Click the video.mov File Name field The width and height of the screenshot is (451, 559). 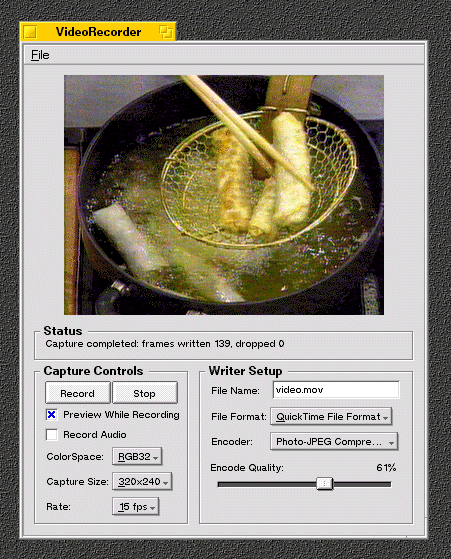(x=336, y=390)
